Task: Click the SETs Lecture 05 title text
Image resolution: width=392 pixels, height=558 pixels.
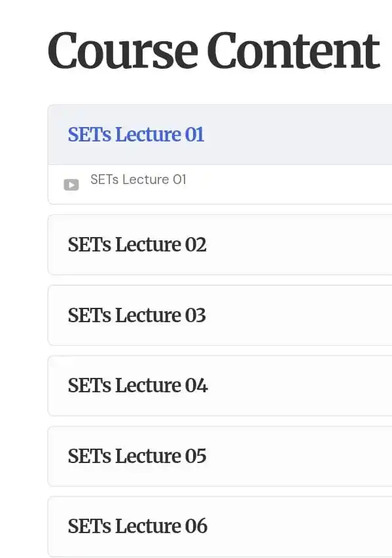Action: (137, 456)
